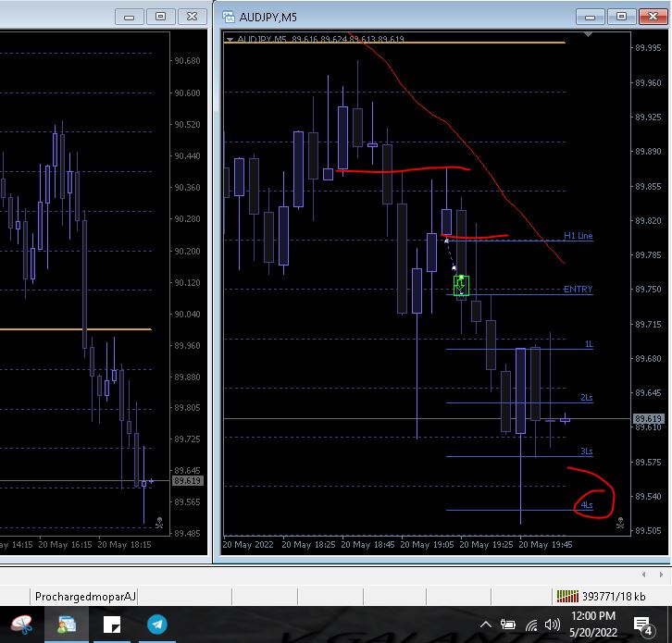672x643 pixels.
Task: Click the chart shift triangle marker at top
Action: pos(588,35)
